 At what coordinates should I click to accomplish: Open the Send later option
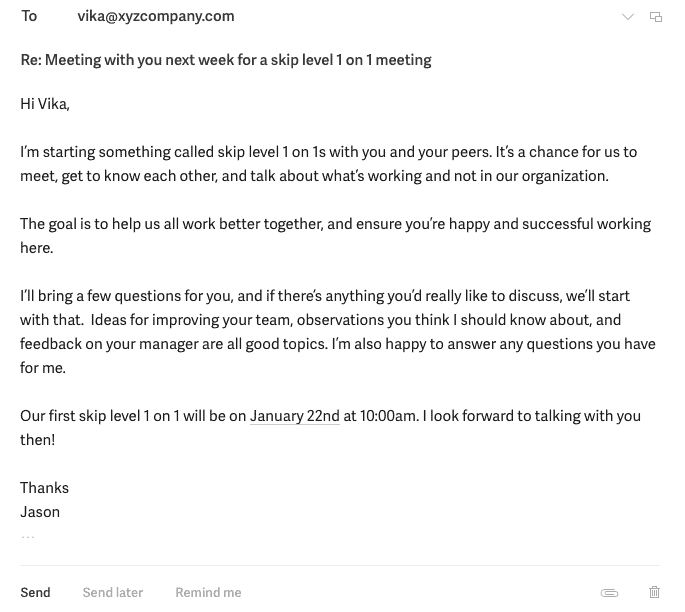tap(113, 593)
